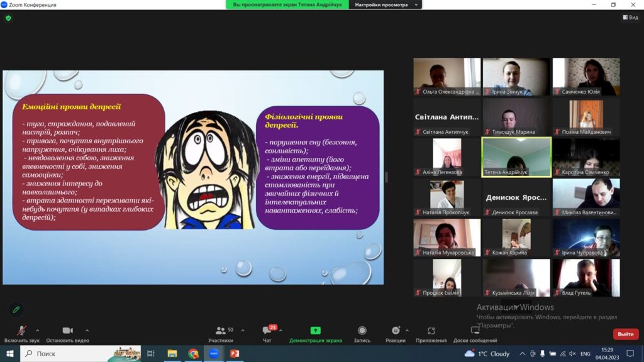The height and width of the screenshot is (362, 644).
Task: Open the Участники participants panel
Action: [220, 331]
